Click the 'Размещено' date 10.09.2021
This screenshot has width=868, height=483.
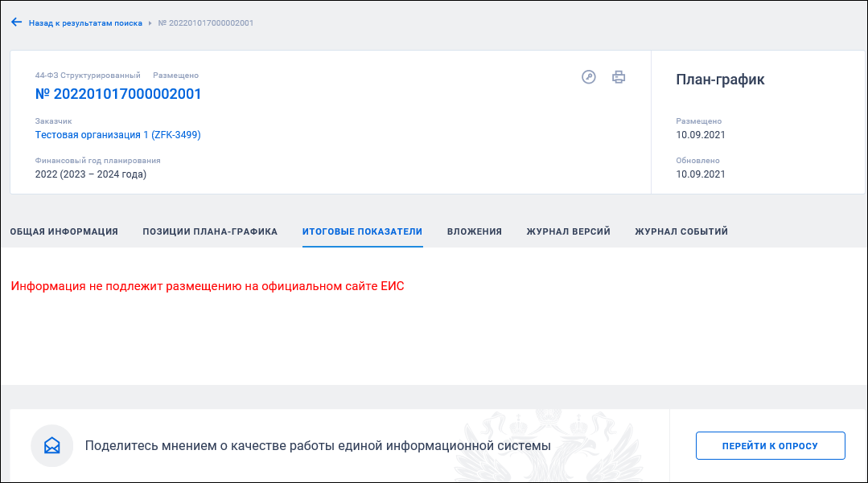700,135
